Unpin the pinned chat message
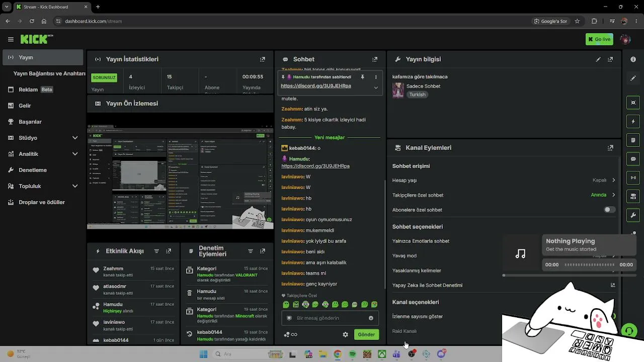644x362 pixels. coord(362,77)
